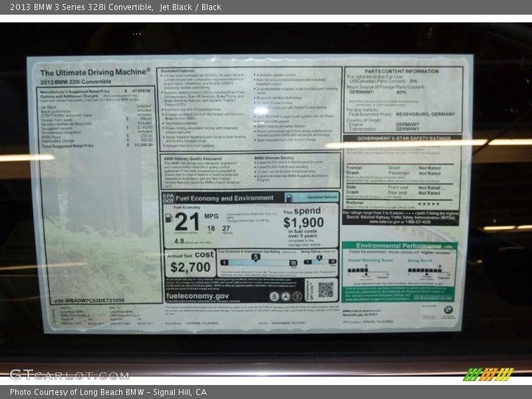Click the Smog Rating scale on fuel label
This screenshot has width=532, height=399.
point(320,261)
